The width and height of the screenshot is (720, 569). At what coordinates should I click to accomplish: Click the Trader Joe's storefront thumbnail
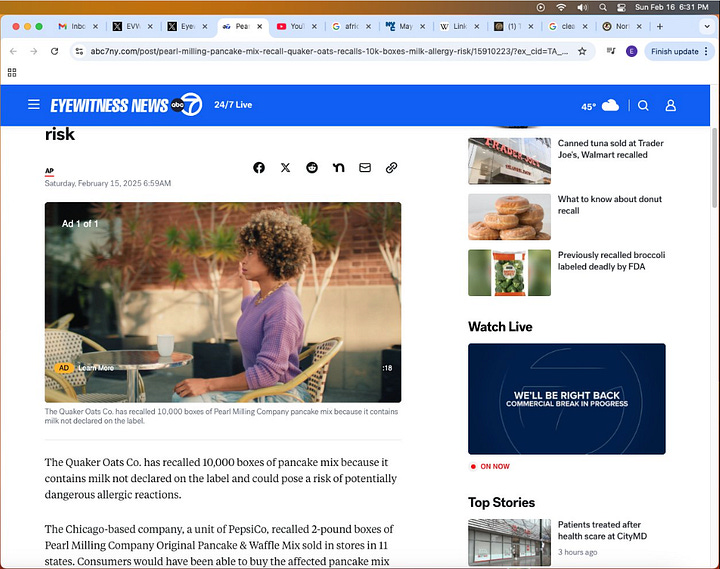(x=509, y=161)
